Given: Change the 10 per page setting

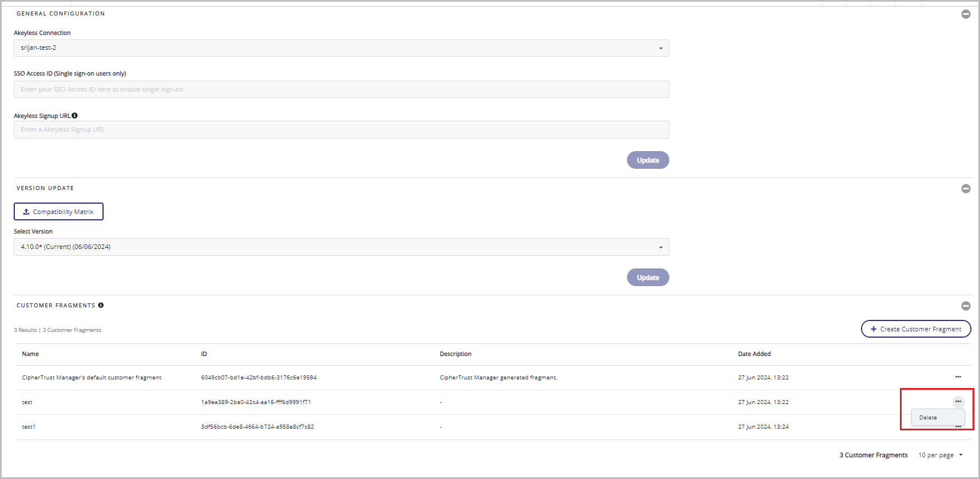Looking at the screenshot, I should tap(941, 456).
